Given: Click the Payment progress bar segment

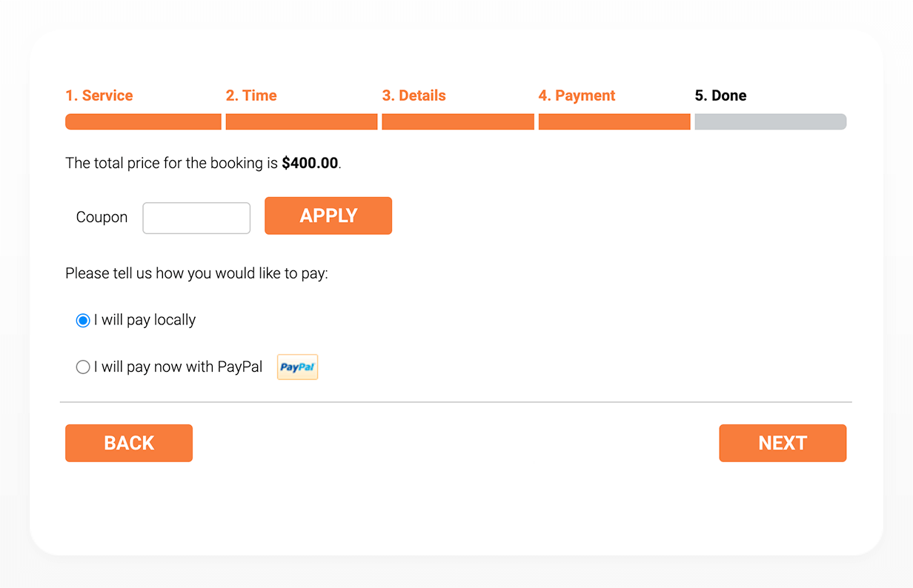Looking at the screenshot, I should click(614, 121).
